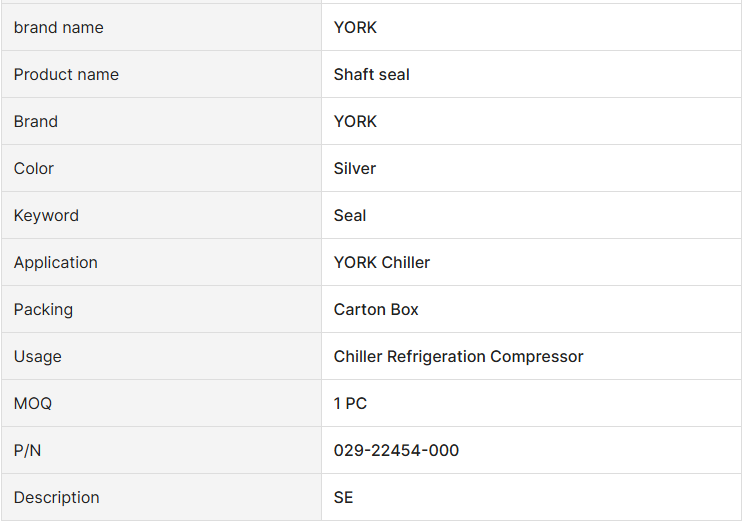
Task: Select the 'YORK Chiller' application value
Action: [382, 263]
